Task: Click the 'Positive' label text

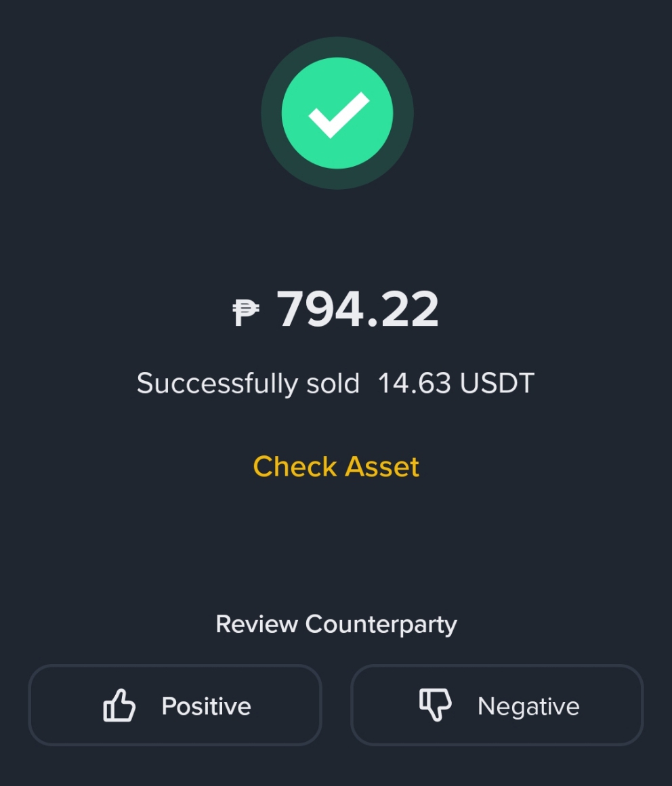Action: 206,707
